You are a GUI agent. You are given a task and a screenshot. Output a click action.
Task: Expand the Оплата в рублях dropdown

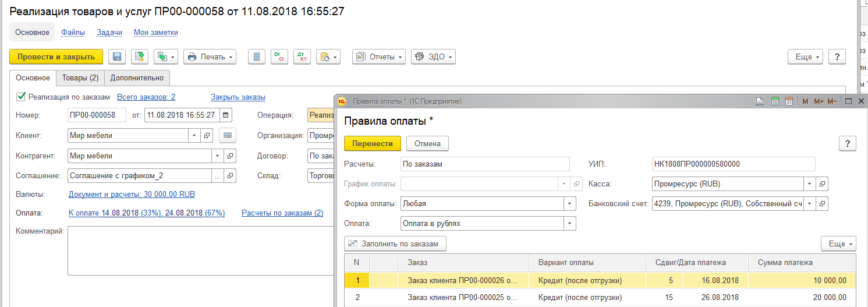coord(569,224)
